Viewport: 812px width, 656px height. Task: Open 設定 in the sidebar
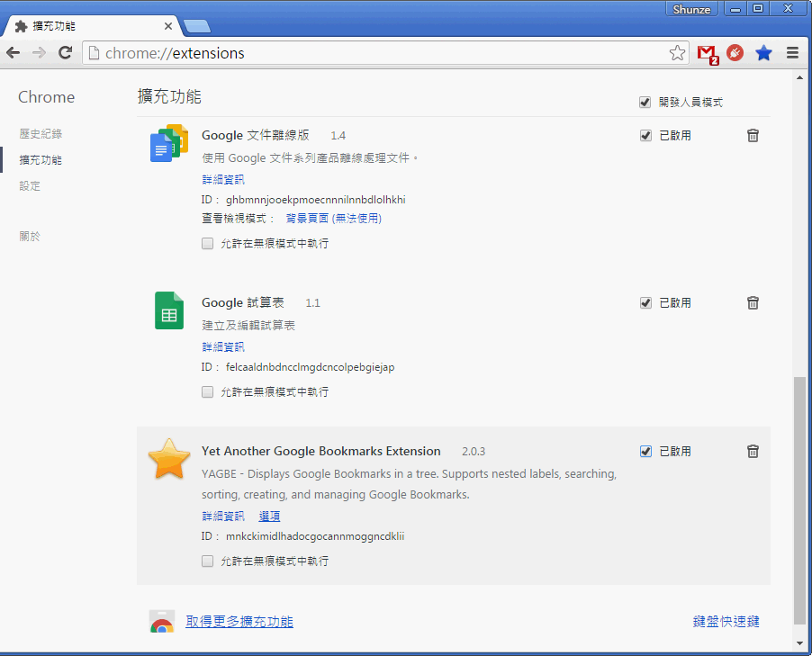point(30,186)
